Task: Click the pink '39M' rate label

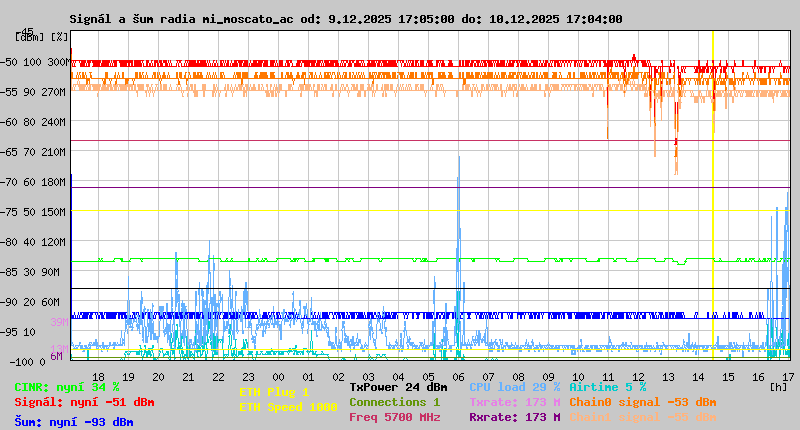Action: tap(59, 322)
